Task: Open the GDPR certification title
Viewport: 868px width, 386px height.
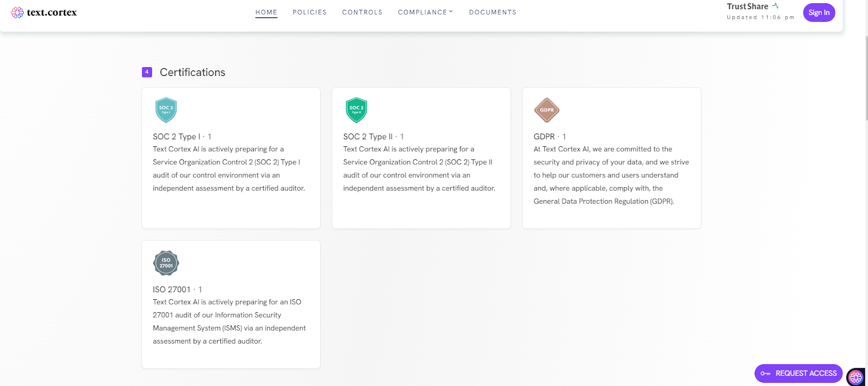Action: pos(550,137)
